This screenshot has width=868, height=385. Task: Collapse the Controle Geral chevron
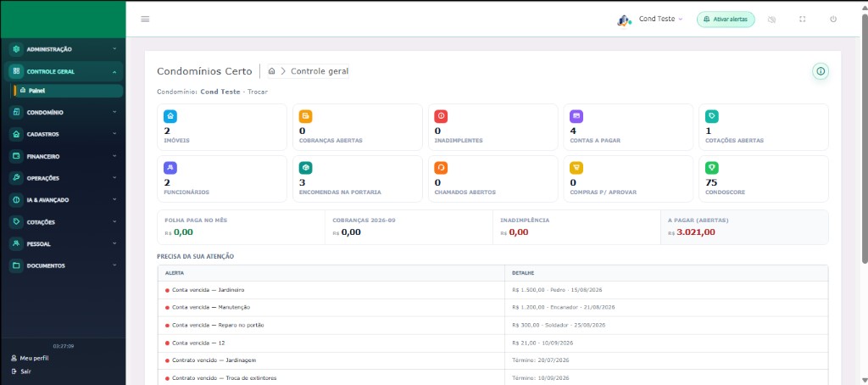tap(114, 71)
